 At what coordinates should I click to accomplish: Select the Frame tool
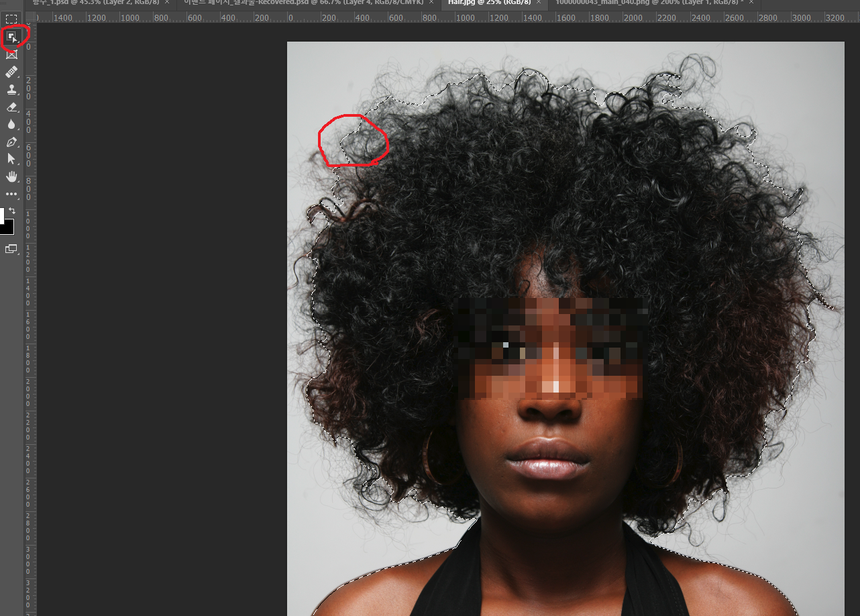(x=11, y=54)
